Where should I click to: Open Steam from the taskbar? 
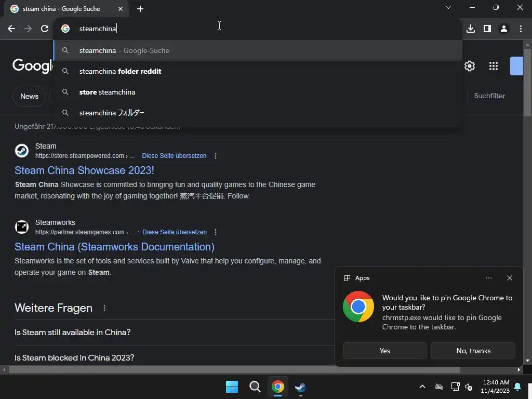(x=300, y=387)
